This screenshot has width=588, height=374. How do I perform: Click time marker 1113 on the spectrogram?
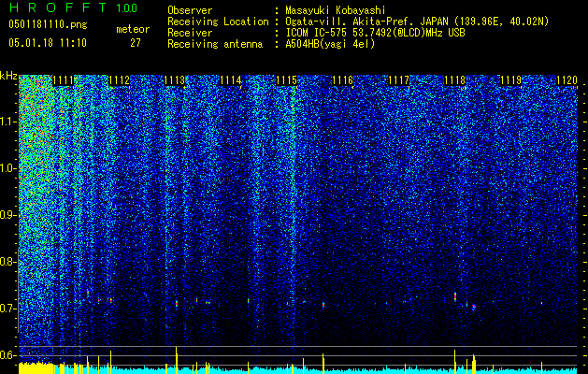175,80
